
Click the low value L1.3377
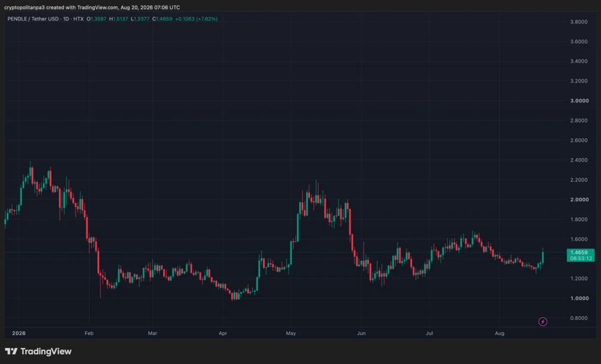click(x=140, y=19)
